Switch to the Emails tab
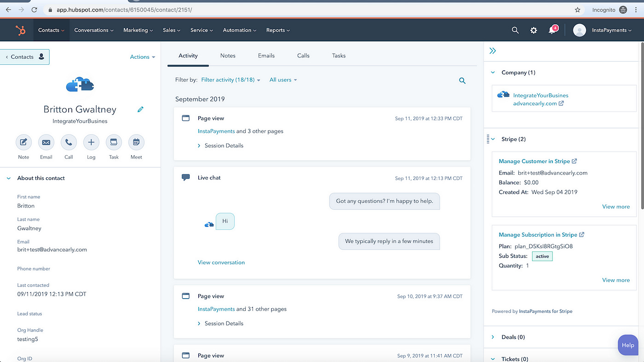 pos(266,56)
